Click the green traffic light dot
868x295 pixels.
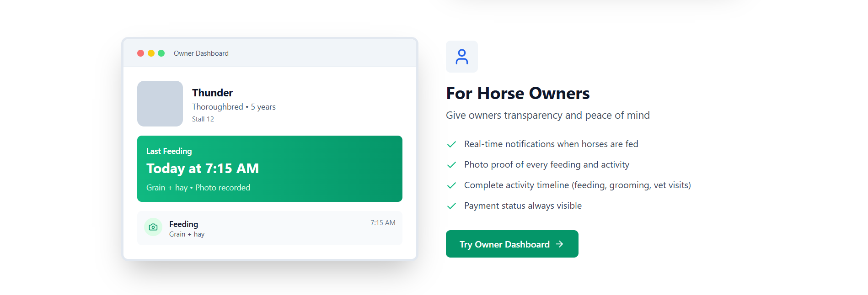[x=161, y=53]
